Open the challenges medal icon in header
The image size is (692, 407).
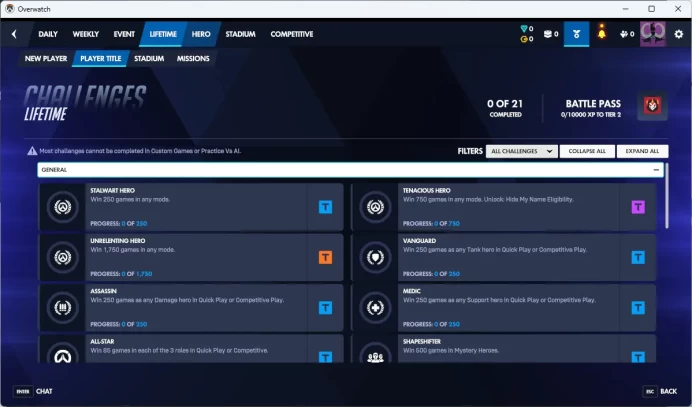pyautogui.click(x=576, y=34)
